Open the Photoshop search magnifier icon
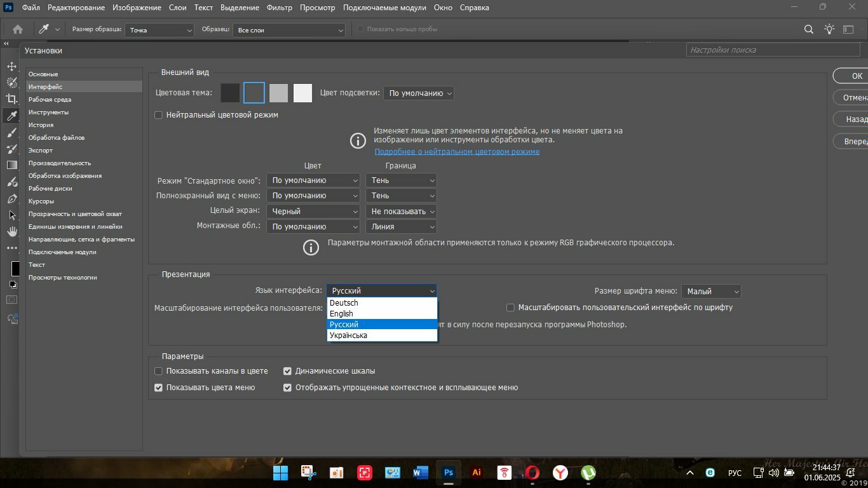 tap(809, 29)
